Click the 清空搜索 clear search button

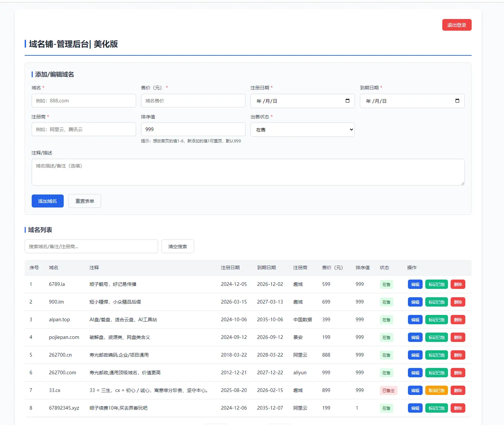(178, 247)
